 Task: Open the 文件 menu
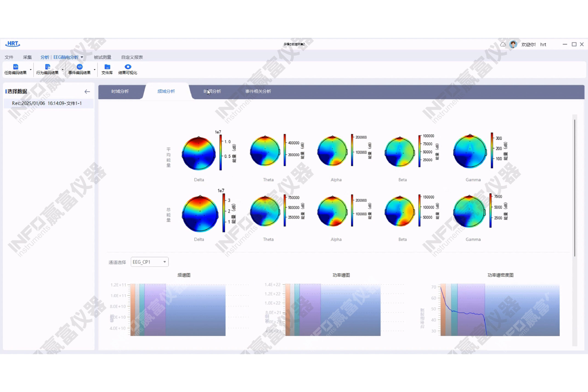[x=9, y=57]
